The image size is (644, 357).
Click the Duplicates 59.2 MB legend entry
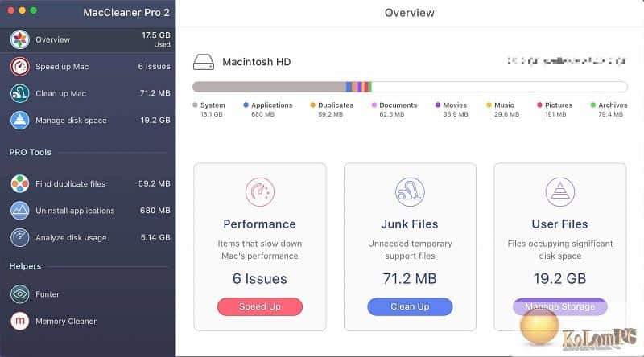click(332, 109)
